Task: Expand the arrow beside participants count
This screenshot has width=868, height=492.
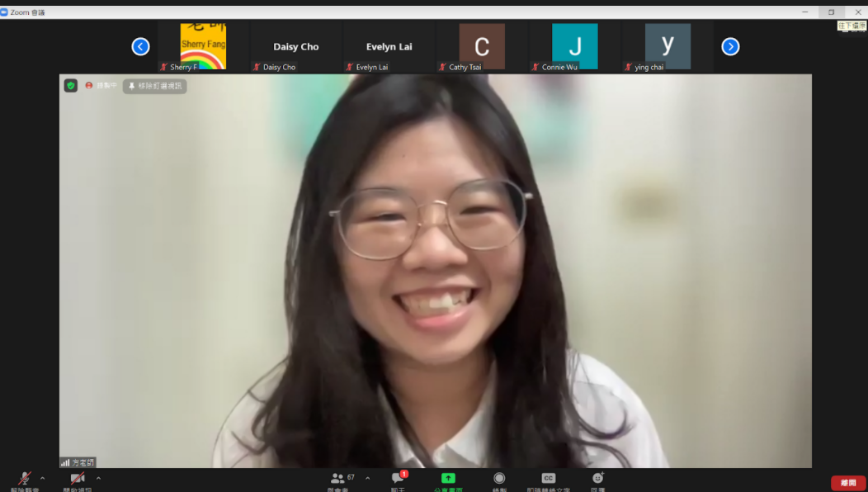Action: pos(367,478)
